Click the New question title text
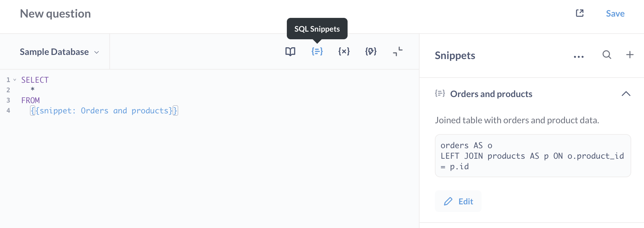644x228 pixels. point(55,13)
